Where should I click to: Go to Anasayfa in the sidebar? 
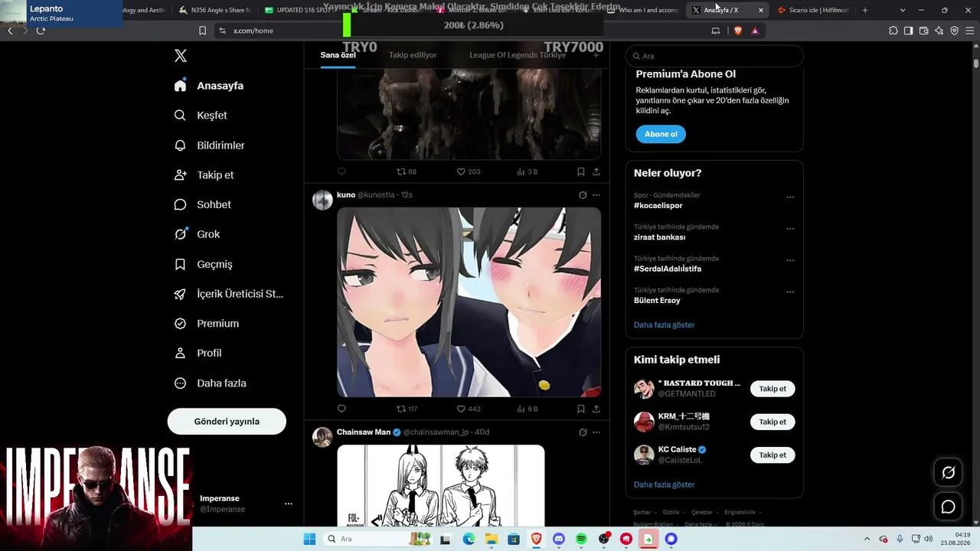[209, 86]
